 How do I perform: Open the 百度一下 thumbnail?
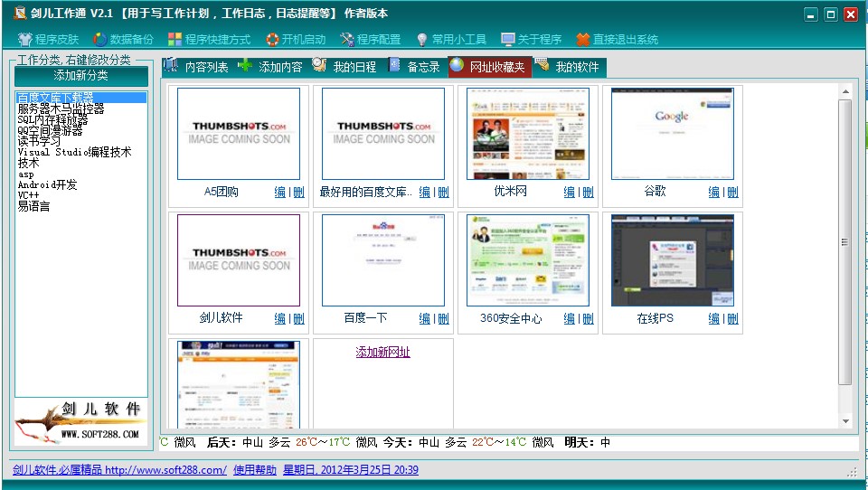[383, 260]
